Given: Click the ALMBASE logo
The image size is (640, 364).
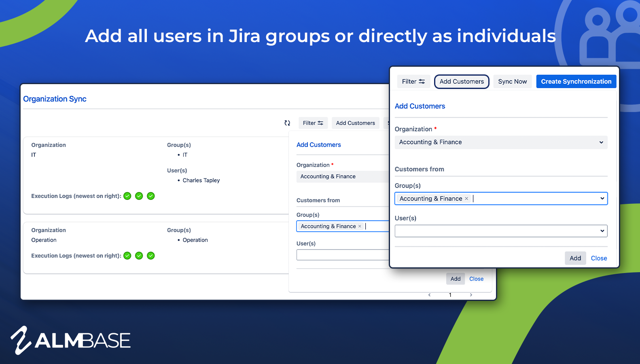Looking at the screenshot, I should (x=70, y=340).
